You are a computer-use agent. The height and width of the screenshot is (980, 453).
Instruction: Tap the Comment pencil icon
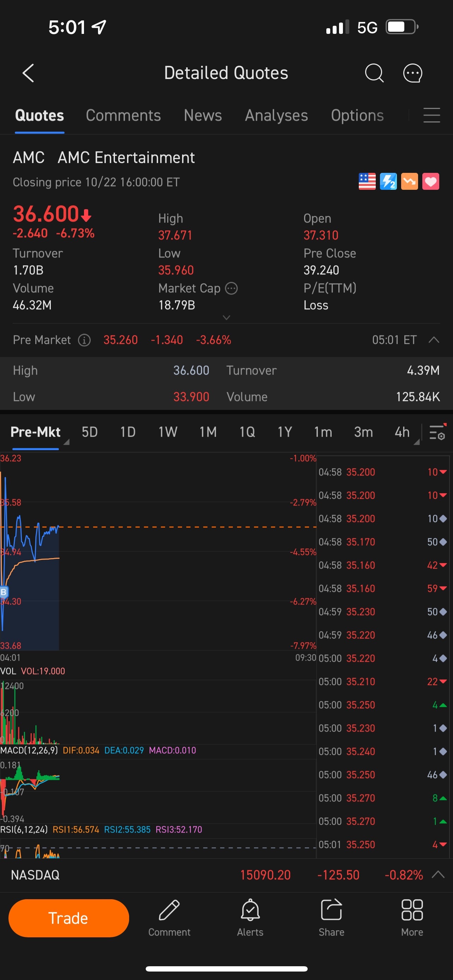tap(169, 918)
